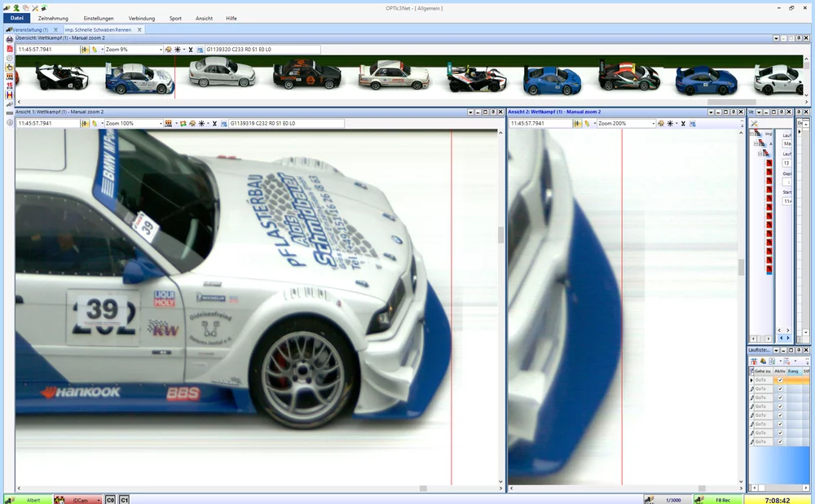815x504 pixels.
Task: Click the palette icon in Ansicht 1 toolbar
Action: pos(192,124)
